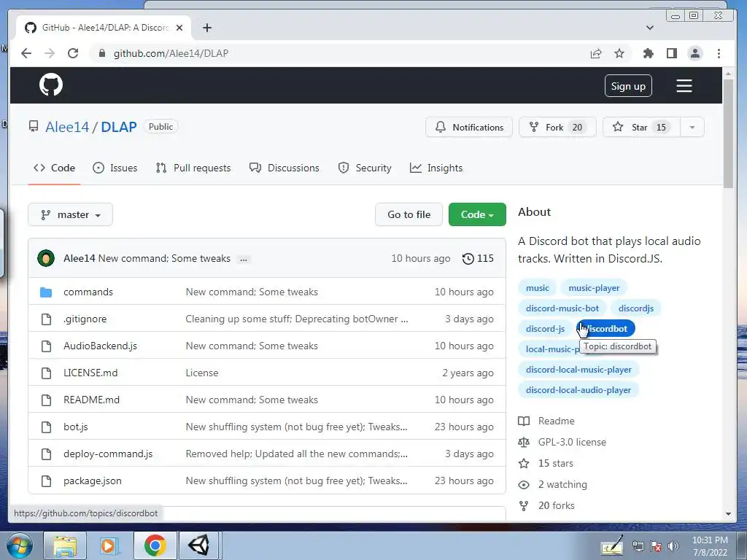
Task: Select the music topic tag
Action: pos(538,287)
